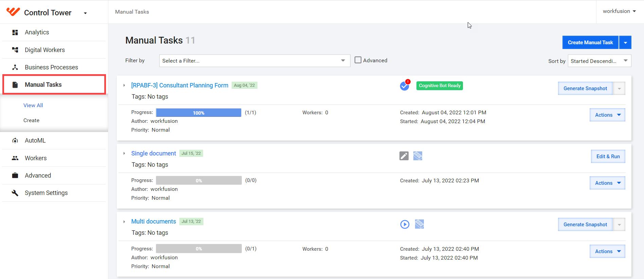Click the blue tag icon on Multi documents

[x=419, y=224]
